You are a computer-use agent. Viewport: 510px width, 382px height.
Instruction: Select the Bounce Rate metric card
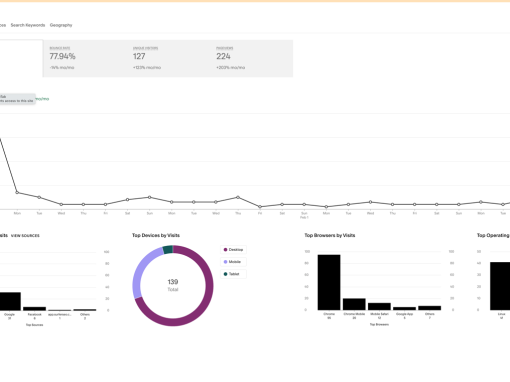85,58
